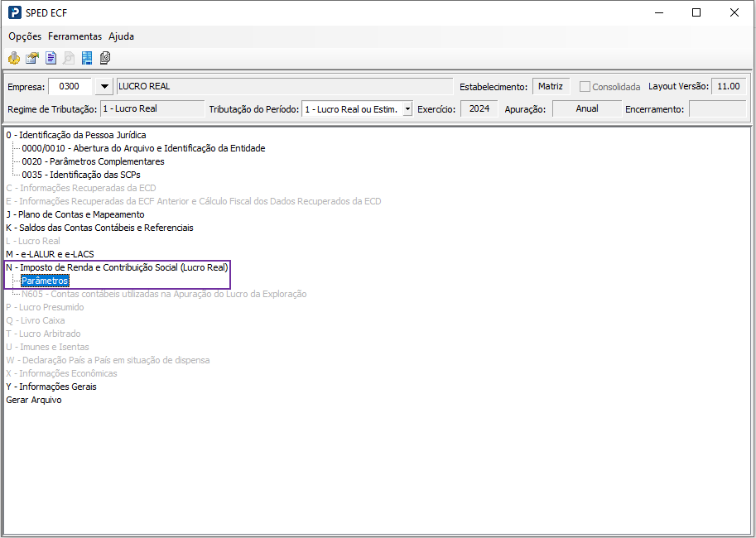The height and width of the screenshot is (538, 756).
Task: Select K - Saldos das Contas Contábeis
Action: click(x=100, y=228)
